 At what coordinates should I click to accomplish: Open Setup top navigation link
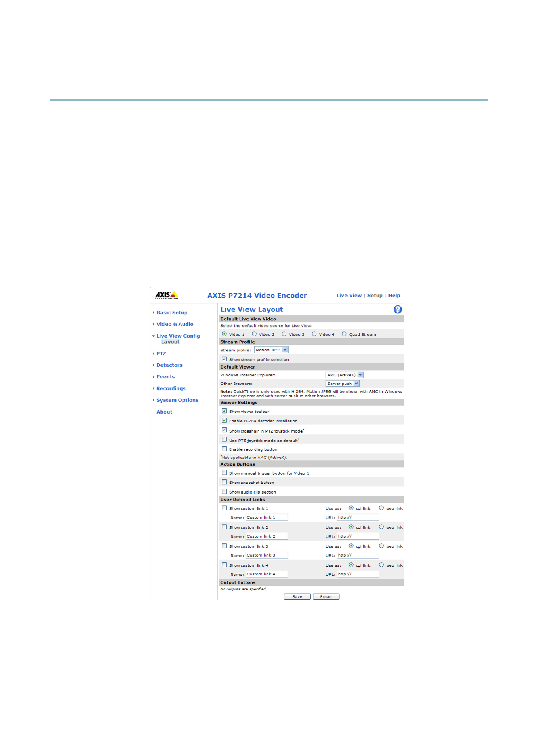375,296
